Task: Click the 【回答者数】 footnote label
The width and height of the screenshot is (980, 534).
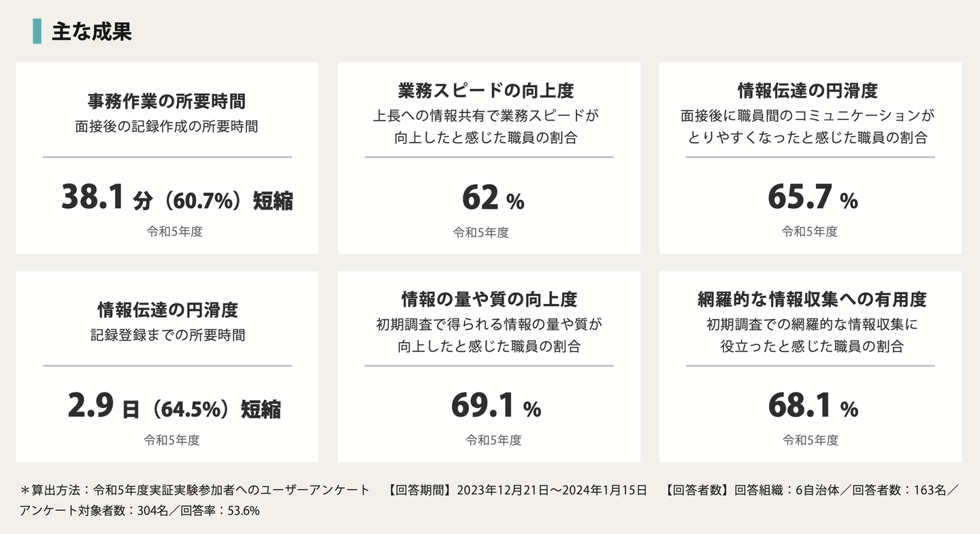Action: pyautogui.click(x=698, y=490)
